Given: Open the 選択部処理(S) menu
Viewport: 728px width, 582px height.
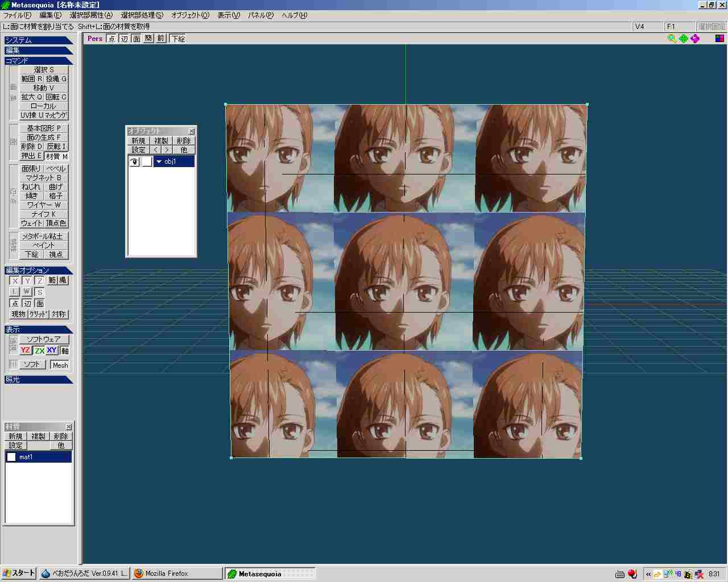Looking at the screenshot, I should coord(142,15).
